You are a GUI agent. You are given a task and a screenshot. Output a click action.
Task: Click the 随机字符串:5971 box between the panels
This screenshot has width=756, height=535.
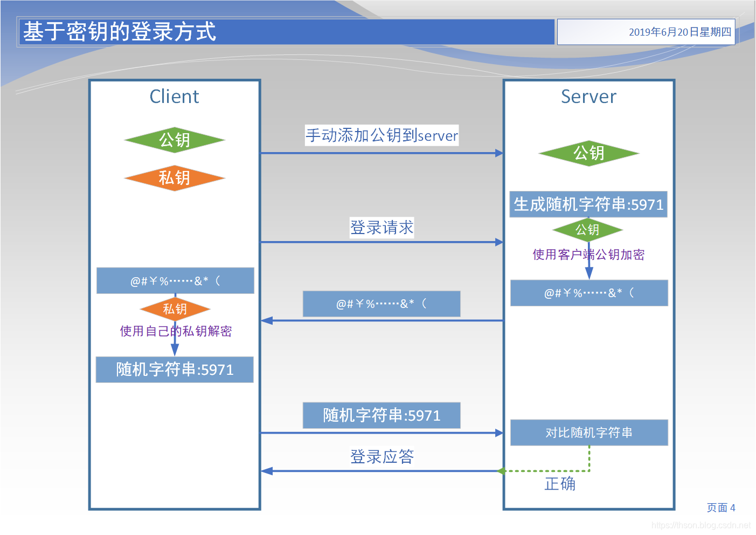point(382,415)
